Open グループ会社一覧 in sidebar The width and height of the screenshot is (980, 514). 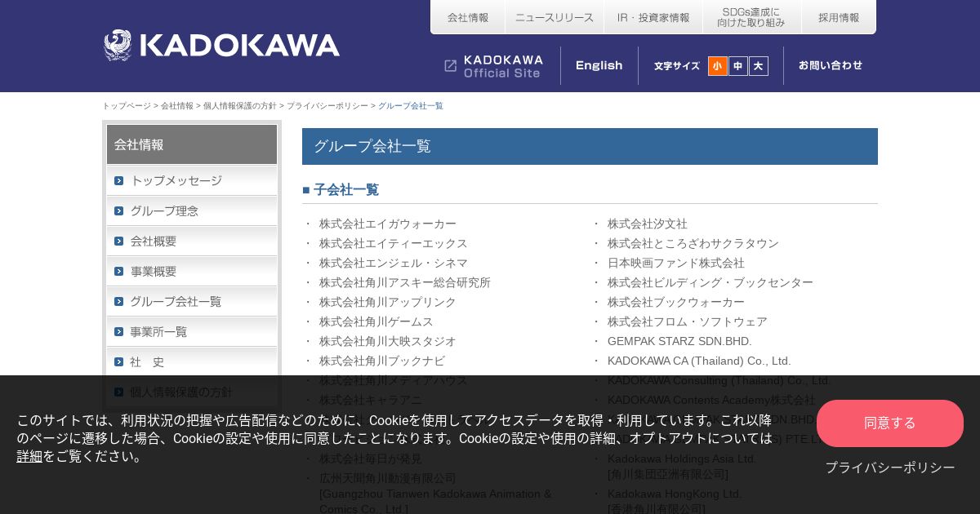[192, 301]
